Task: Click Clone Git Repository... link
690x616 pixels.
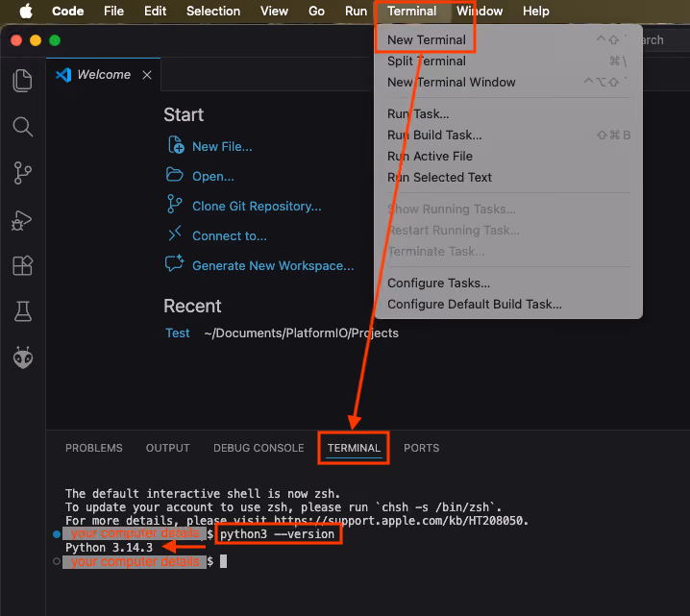Action: click(257, 207)
